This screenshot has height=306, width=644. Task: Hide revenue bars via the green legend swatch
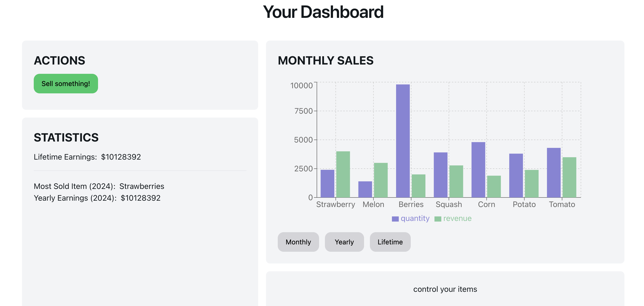pos(438,218)
